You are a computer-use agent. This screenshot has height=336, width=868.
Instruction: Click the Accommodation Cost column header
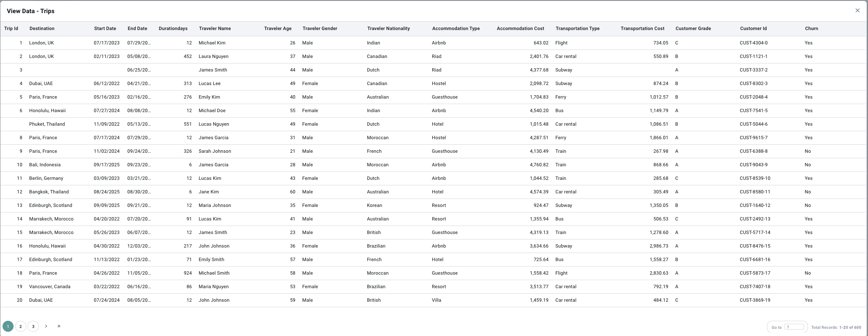click(x=520, y=28)
